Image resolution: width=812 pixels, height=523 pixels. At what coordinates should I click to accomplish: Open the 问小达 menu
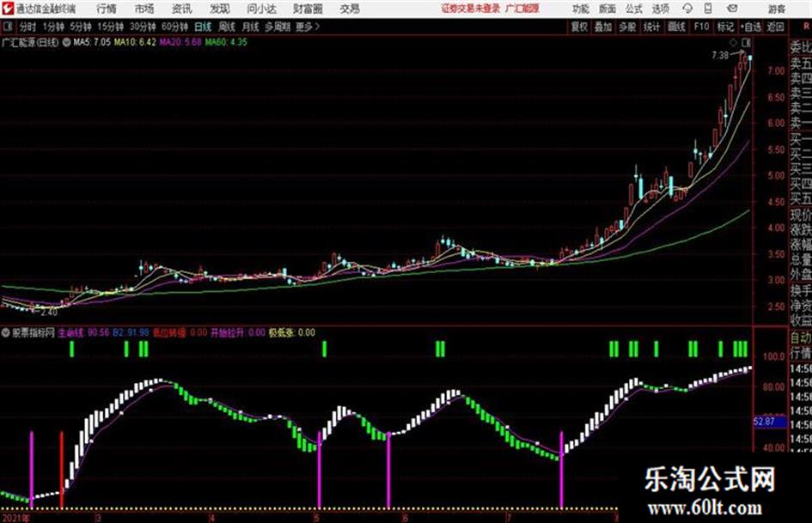click(x=261, y=9)
